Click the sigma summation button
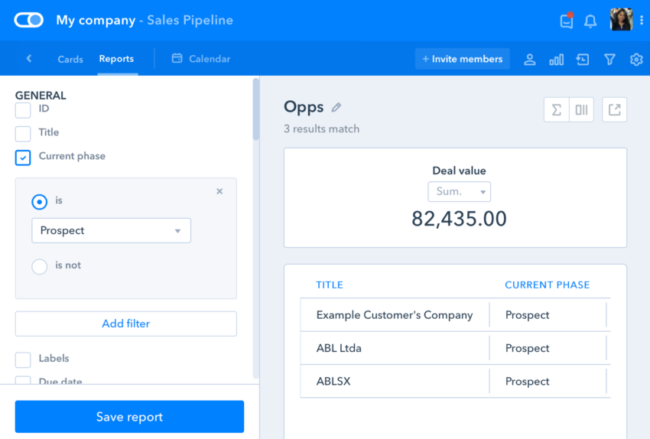650x439 pixels. [556, 110]
